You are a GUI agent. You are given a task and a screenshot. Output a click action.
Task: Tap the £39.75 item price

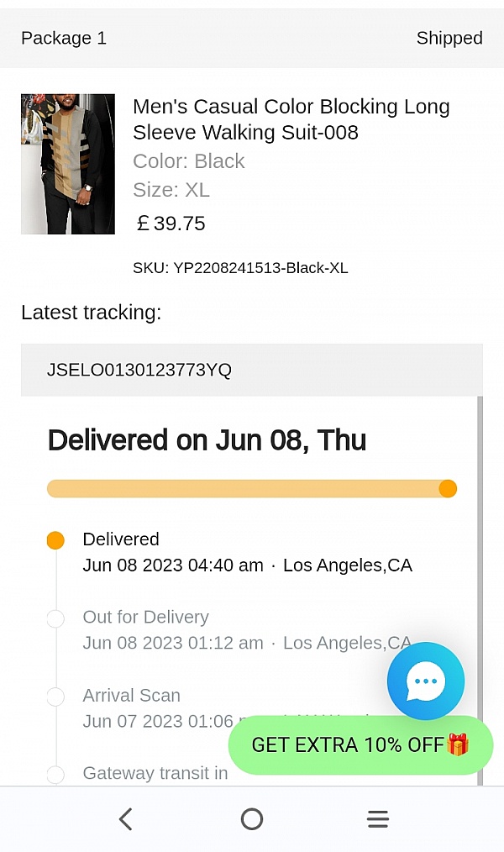(171, 224)
